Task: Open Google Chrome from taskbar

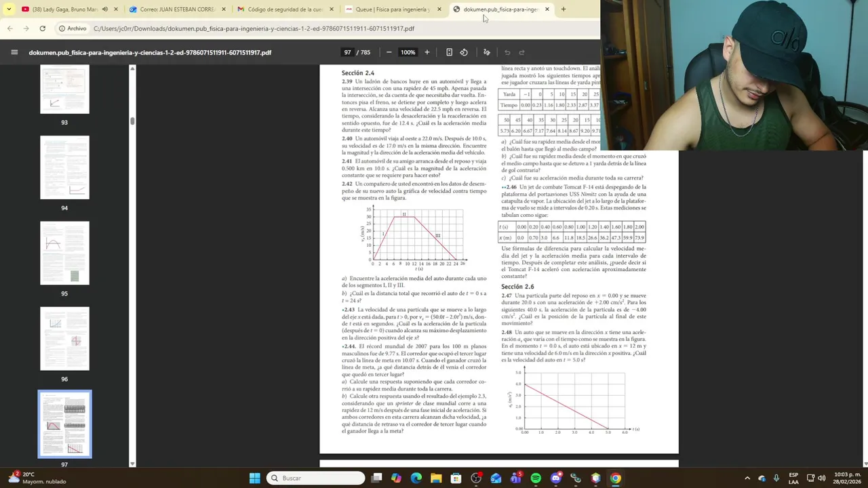Action: (615, 478)
